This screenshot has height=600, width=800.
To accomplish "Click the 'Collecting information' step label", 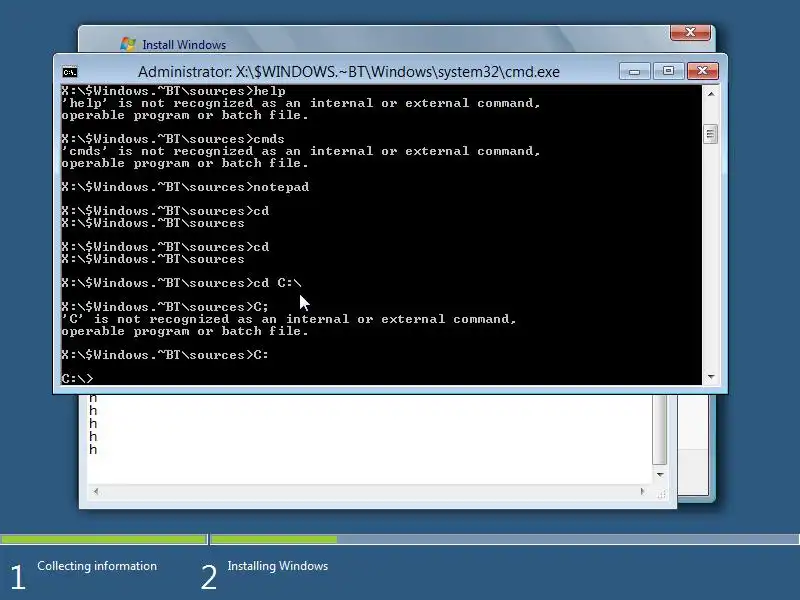I will pos(97,566).
